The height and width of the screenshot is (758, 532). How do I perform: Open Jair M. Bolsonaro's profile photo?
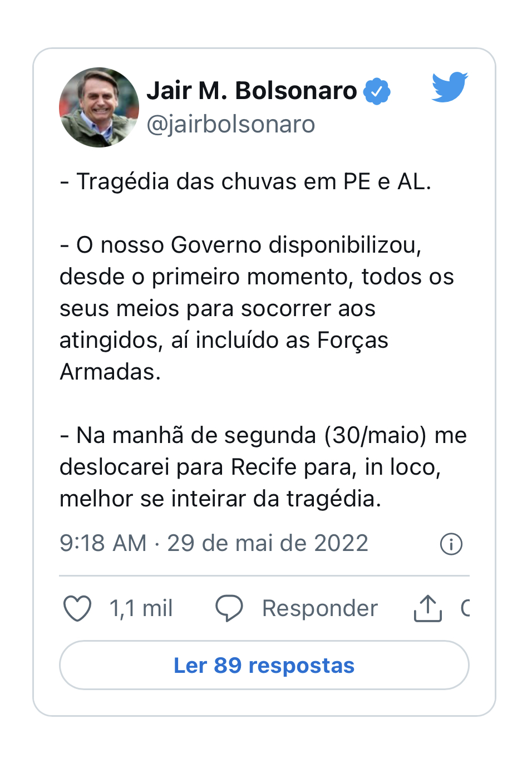tap(99, 107)
